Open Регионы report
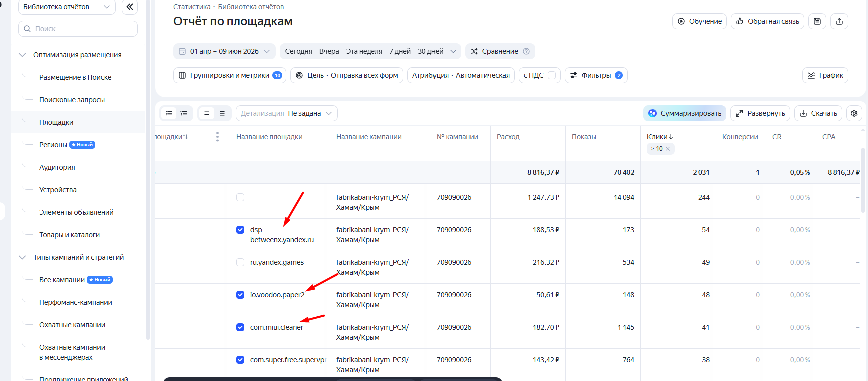 53,145
